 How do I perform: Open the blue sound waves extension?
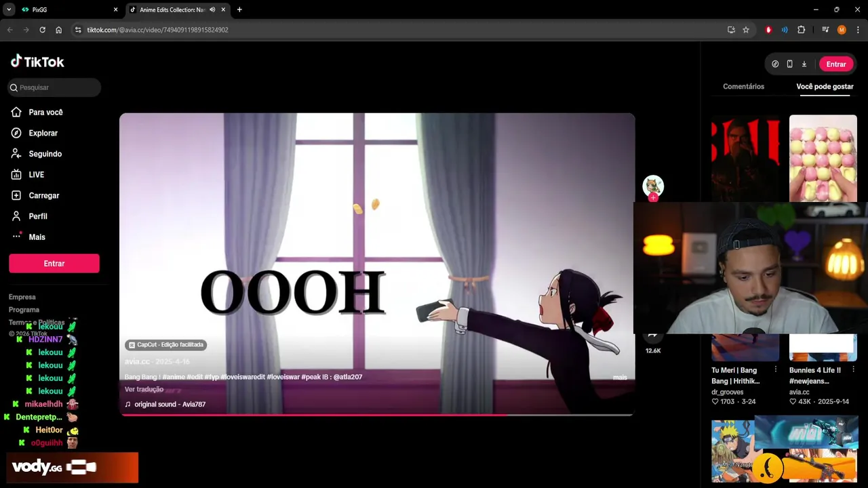(785, 30)
